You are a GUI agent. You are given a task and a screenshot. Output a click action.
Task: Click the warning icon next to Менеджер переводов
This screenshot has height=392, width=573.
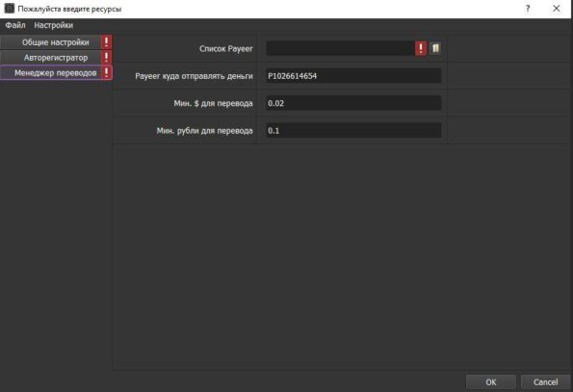[x=106, y=72]
